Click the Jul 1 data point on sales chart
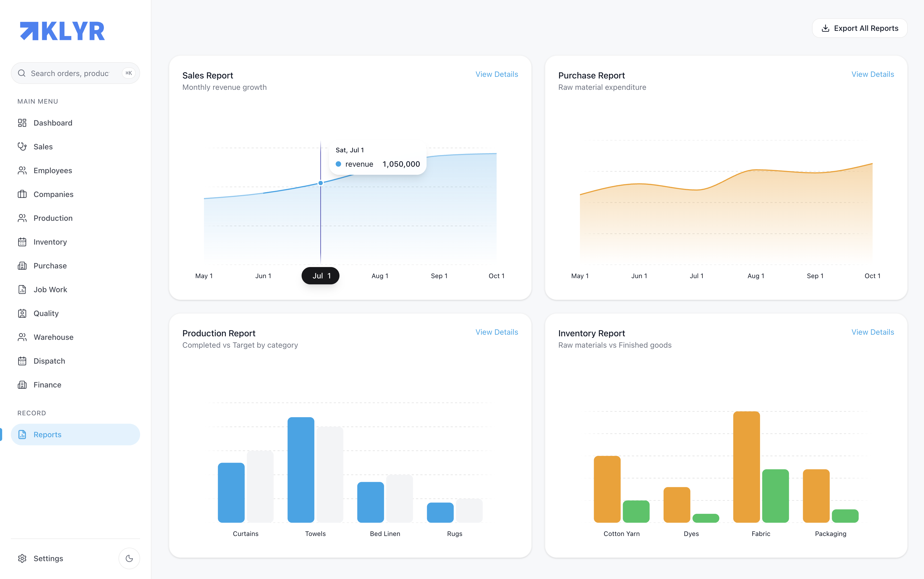The height and width of the screenshot is (579, 924). click(x=321, y=183)
